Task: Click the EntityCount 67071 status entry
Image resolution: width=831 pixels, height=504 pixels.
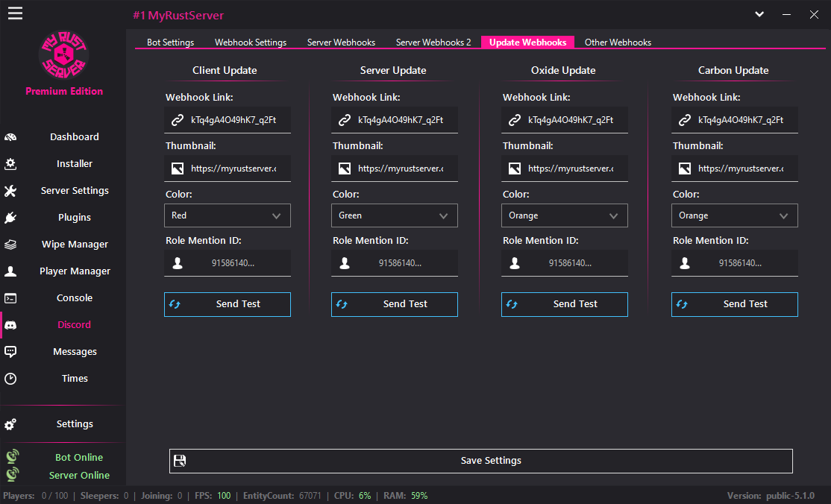Action: [282, 496]
